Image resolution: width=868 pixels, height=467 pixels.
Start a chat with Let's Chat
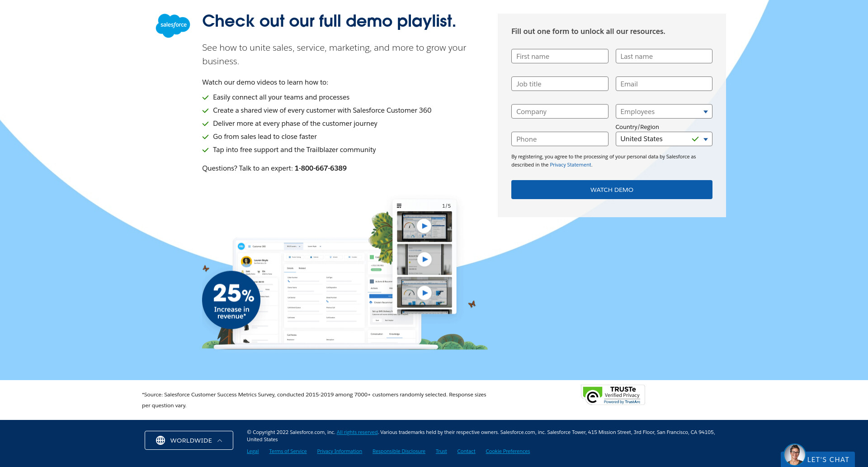pos(818,459)
